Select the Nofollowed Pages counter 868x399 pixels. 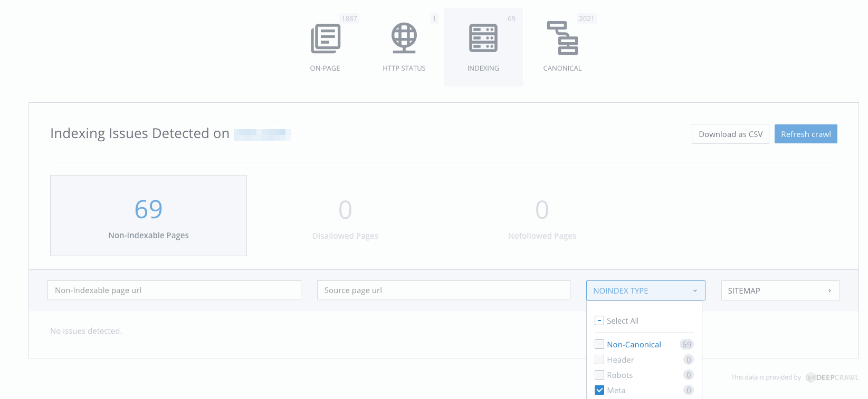pos(542,219)
